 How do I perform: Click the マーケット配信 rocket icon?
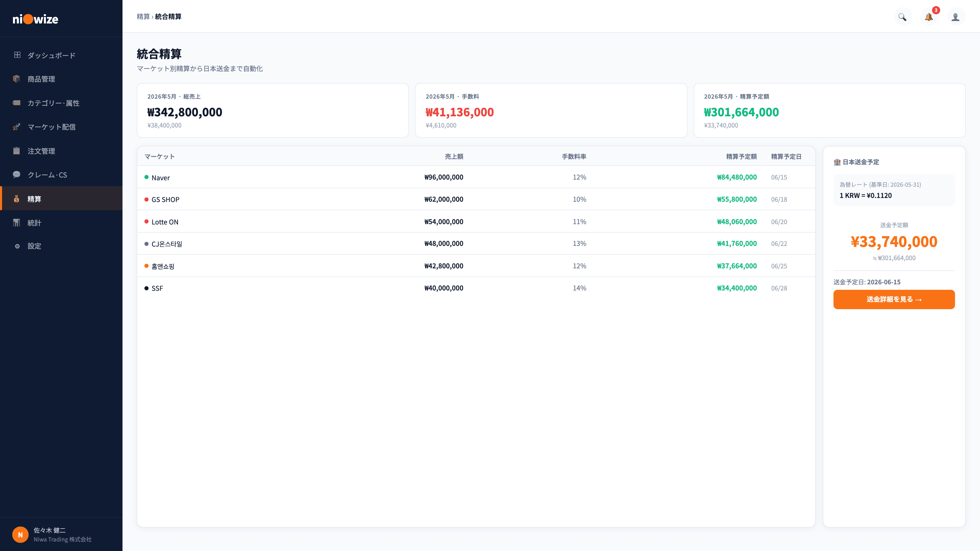click(x=17, y=127)
